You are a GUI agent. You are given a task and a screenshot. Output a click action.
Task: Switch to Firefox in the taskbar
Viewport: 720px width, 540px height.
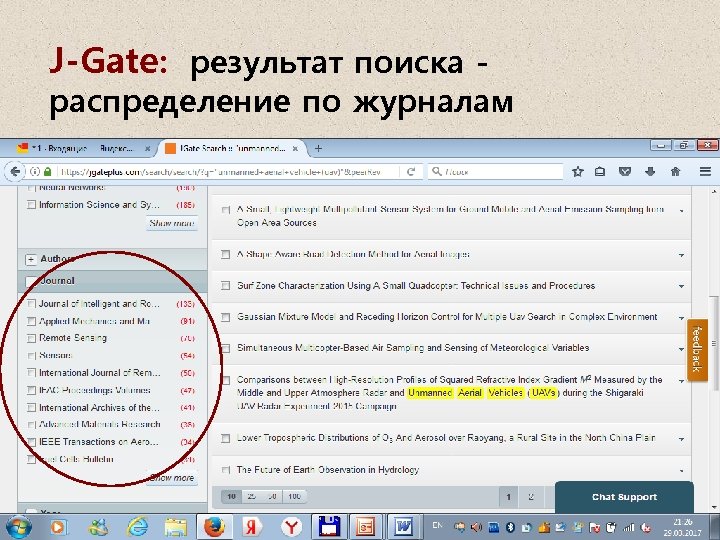(214, 527)
